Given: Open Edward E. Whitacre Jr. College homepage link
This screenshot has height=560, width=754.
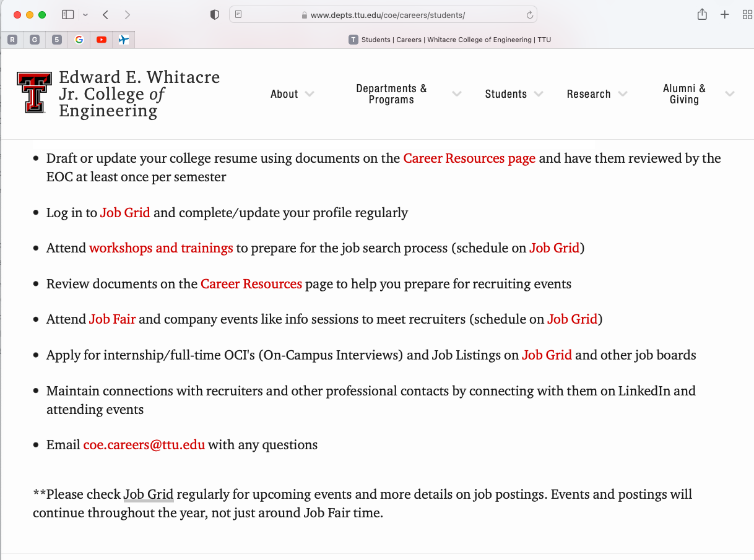Looking at the screenshot, I should click(139, 94).
